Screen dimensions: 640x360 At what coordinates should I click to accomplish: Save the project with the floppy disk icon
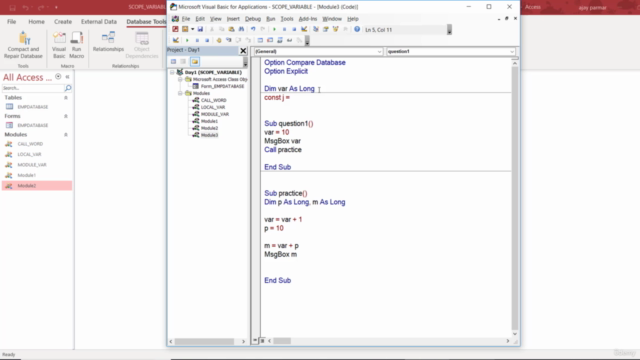[200, 29]
